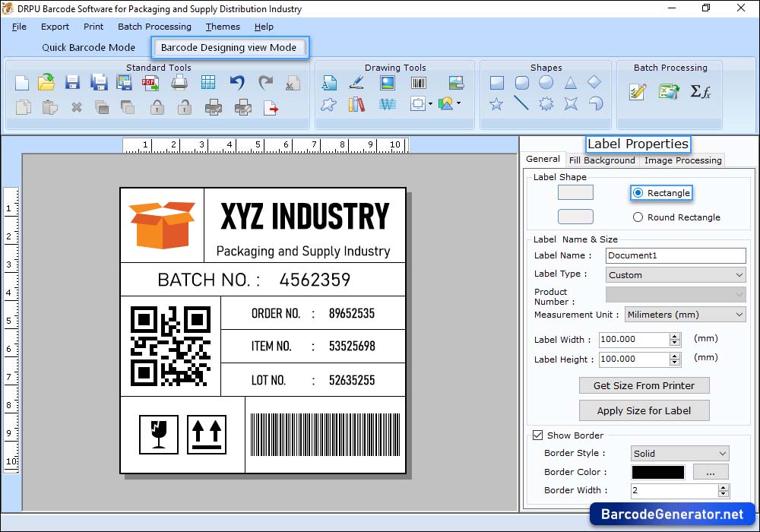Select the Star shape tool

click(497, 104)
